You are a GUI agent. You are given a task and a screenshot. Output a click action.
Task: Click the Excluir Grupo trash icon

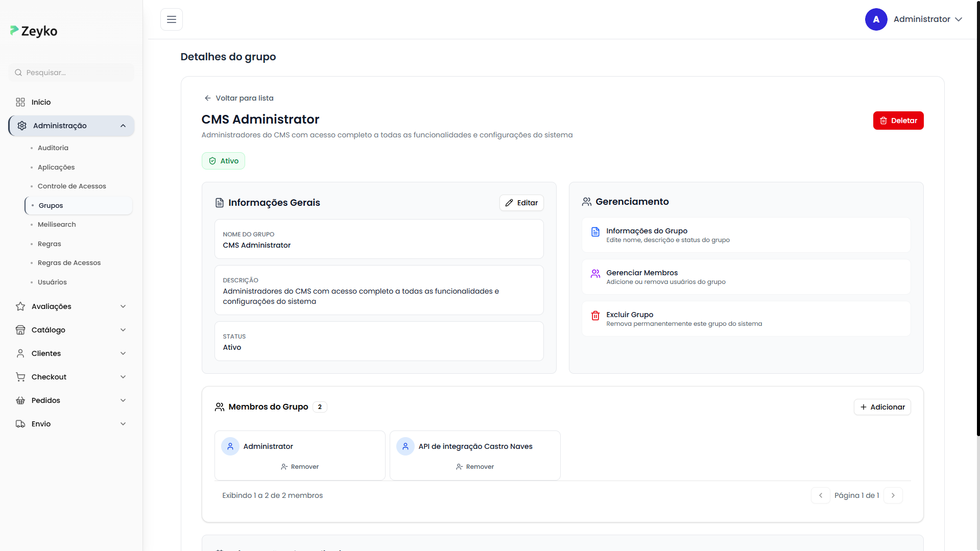pos(595,316)
